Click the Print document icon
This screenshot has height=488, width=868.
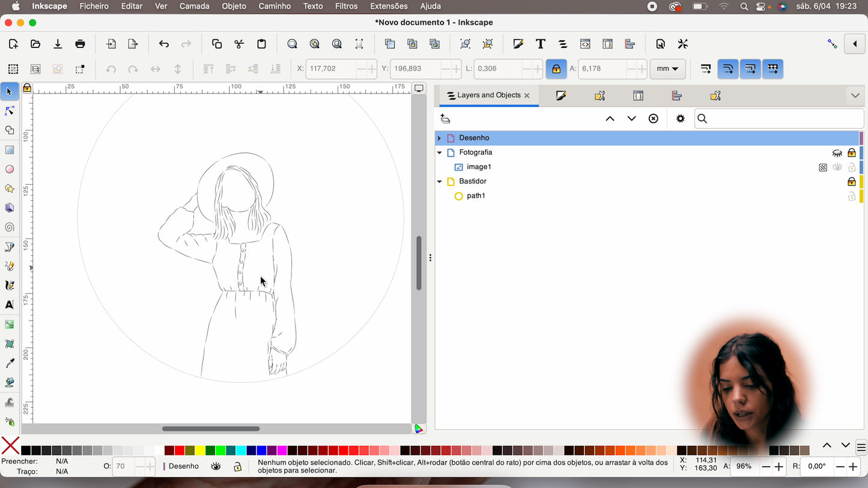pyautogui.click(x=80, y=44)
